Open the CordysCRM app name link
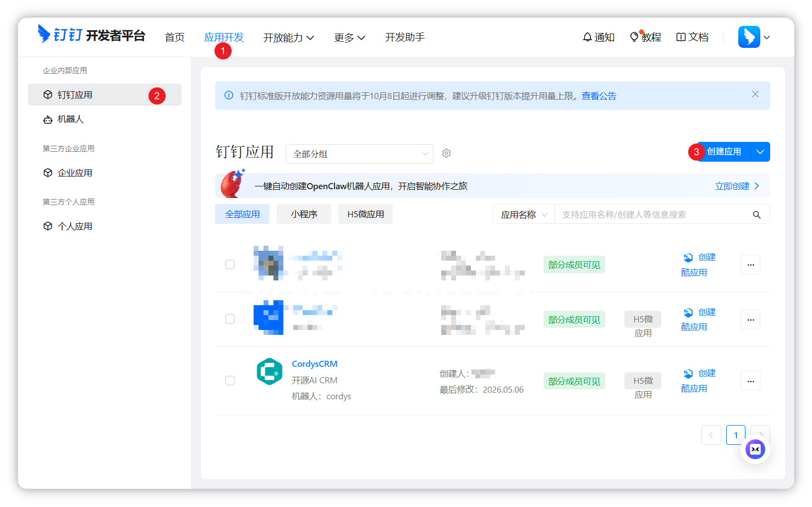 [315, 364]
